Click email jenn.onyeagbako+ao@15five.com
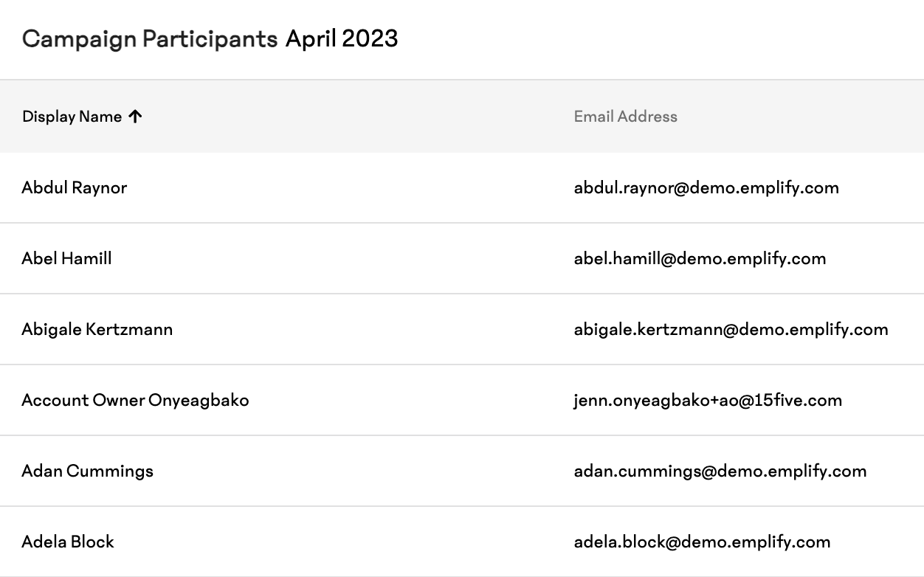Viewport: 924px width, 577px height. [708, 400]
